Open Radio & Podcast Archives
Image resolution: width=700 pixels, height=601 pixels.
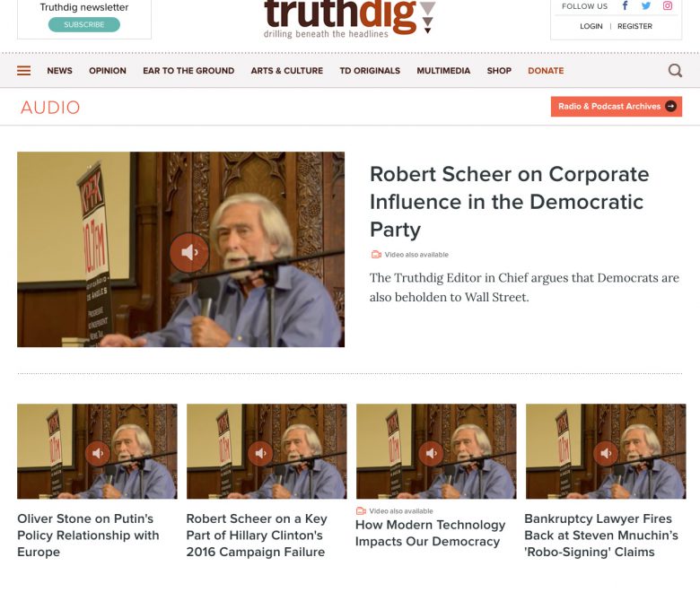click(616, 106)
